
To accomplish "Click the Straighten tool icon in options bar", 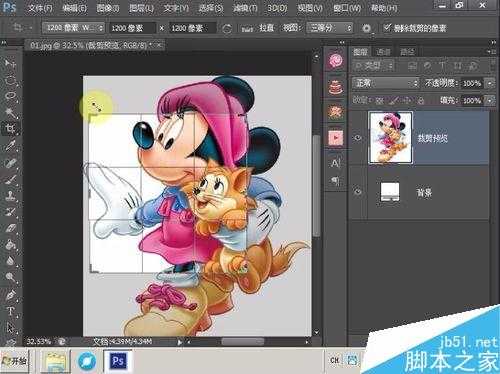I will point(247,29).
